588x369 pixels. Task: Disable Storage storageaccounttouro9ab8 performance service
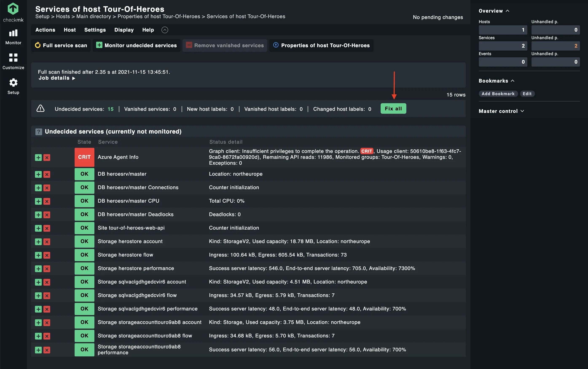[x=47, y=350]
